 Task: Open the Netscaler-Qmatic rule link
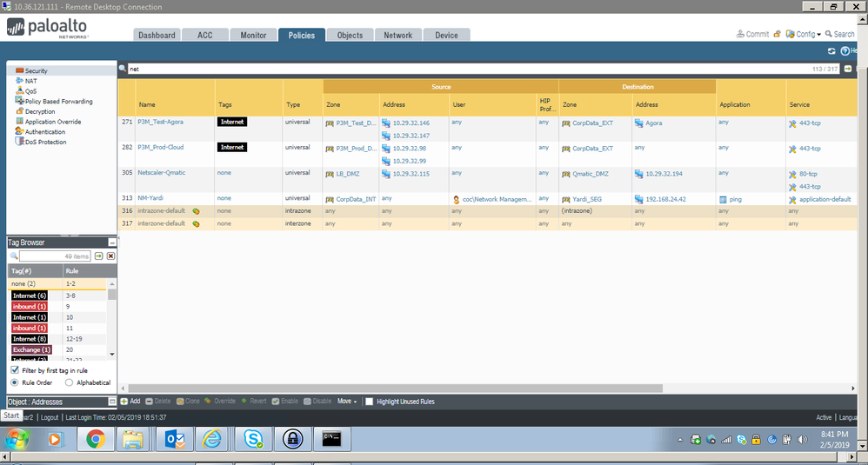click(162, 173)
